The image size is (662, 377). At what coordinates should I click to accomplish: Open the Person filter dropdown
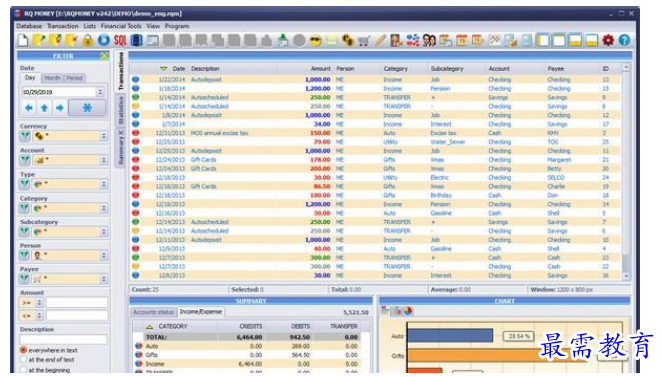pos(103,255)
